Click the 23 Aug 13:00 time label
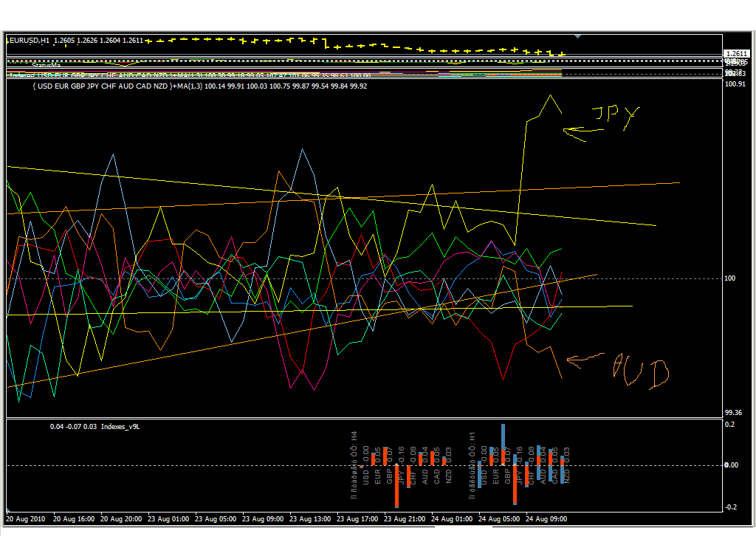Image resolution: width=756 pixels, height=545 pixels. point(310,519)
